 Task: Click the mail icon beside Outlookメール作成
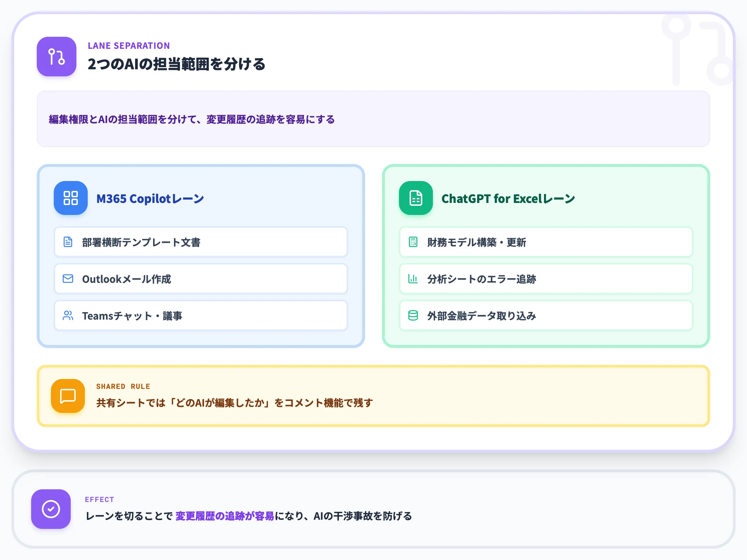coord(68,279)
